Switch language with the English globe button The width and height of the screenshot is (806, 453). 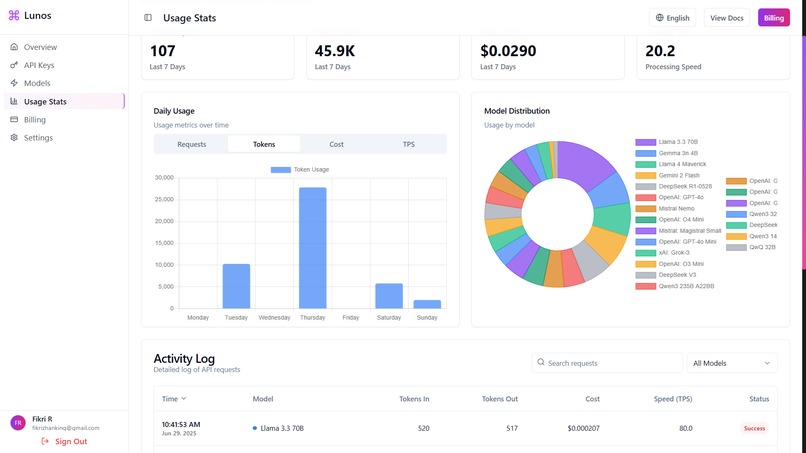click(x=672, y=17)
